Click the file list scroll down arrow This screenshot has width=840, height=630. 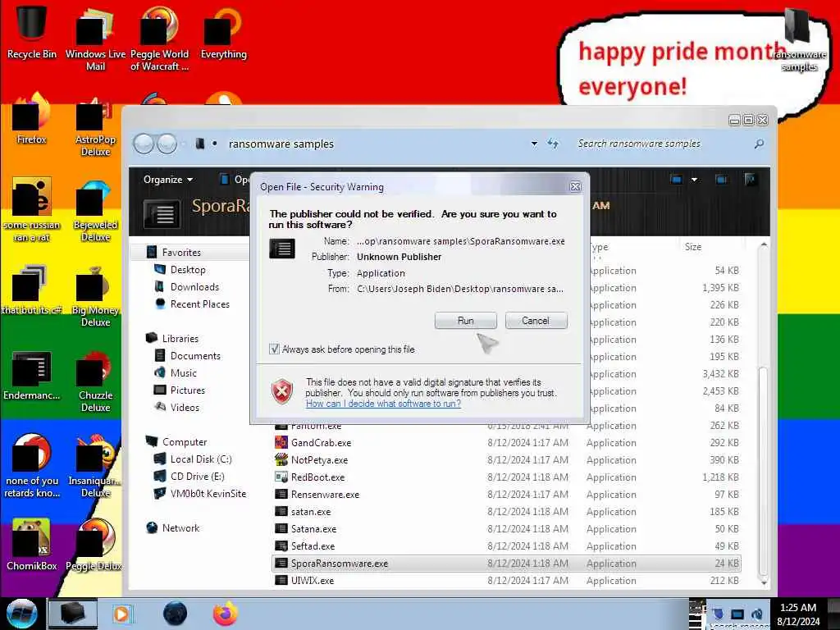(764, 582)
